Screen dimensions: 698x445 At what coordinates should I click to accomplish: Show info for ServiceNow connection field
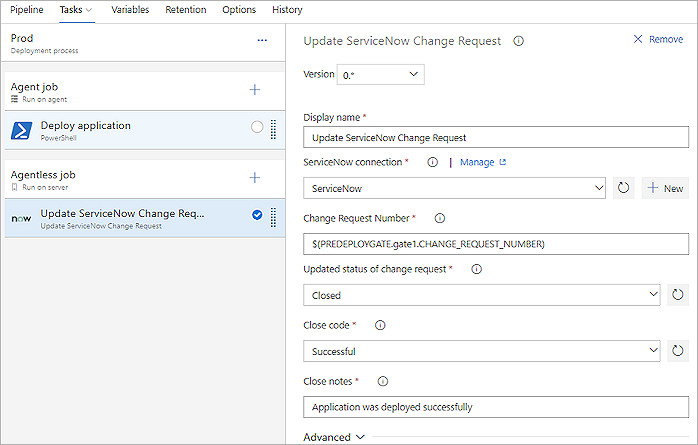pyautogui.click(x=433, y=162)
